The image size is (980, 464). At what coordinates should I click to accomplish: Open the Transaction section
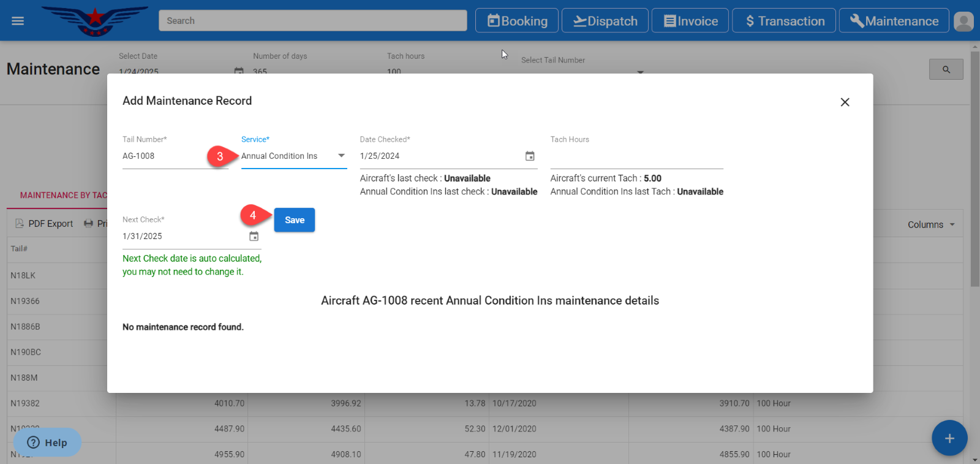(x=784, y=21)
